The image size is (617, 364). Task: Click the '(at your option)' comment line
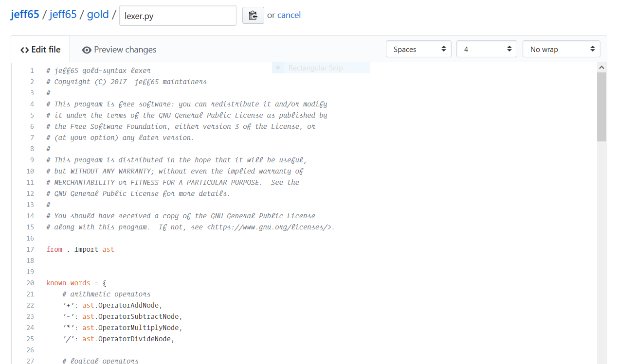click(x=120, y=138)
